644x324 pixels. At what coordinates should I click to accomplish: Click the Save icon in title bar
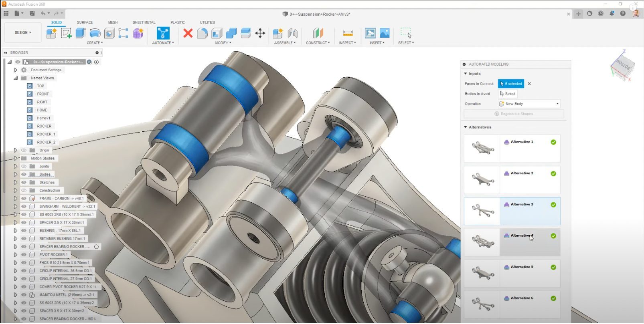[32, 14]
